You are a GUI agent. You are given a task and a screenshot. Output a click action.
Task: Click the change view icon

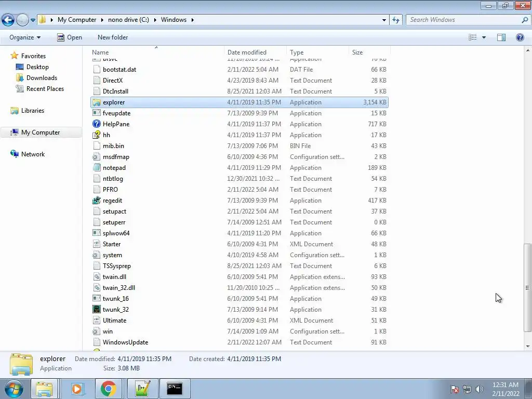click(x=472, y=37)
